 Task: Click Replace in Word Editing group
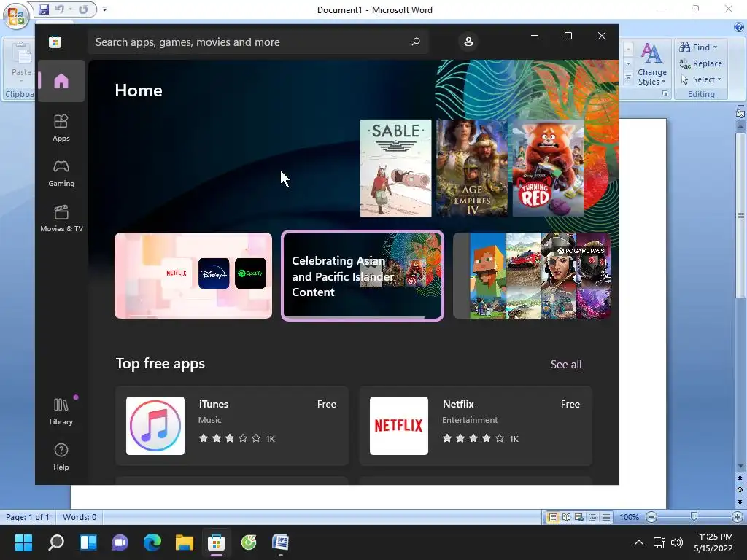(x=700, y=63)
